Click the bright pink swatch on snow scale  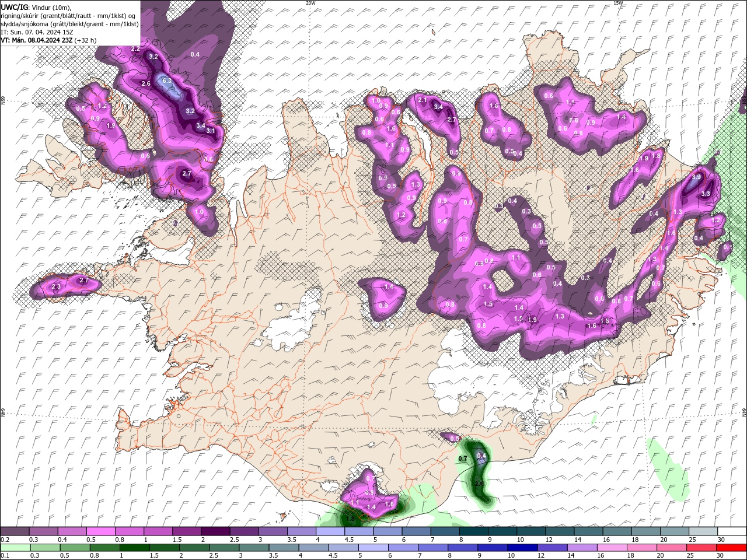[x=101, y=531]
